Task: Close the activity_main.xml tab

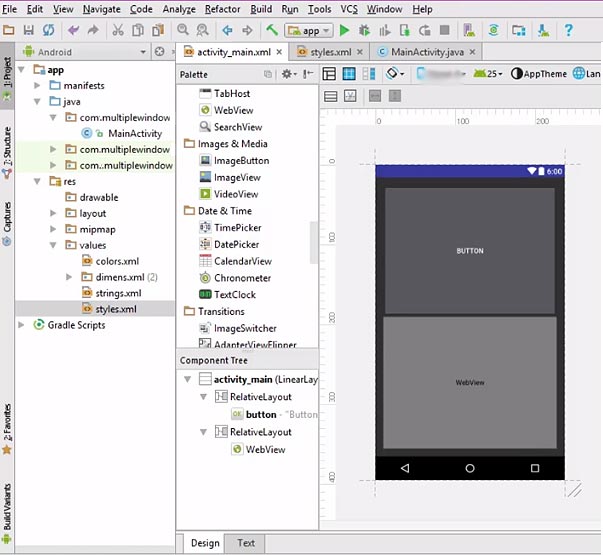Action: [279, 52]
